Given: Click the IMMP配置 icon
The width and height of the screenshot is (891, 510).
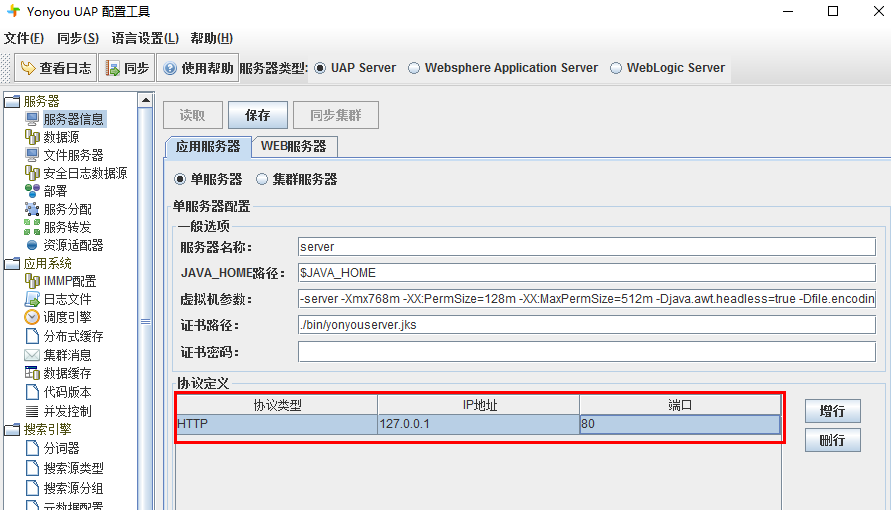Looking at the screenshot, I should pos(32,281).
